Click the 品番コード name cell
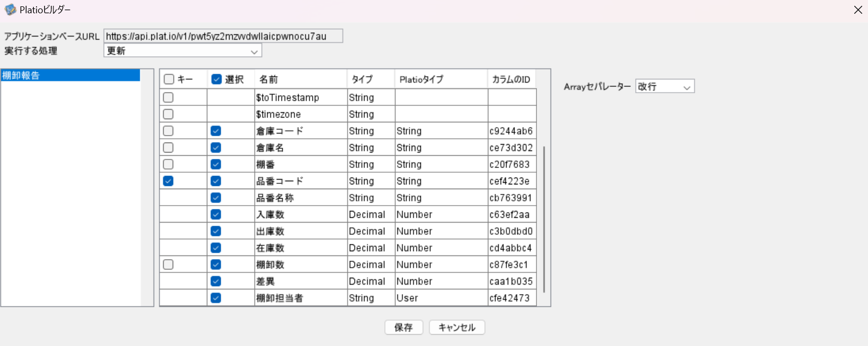 pyautogui.click(x=301, y=181)
